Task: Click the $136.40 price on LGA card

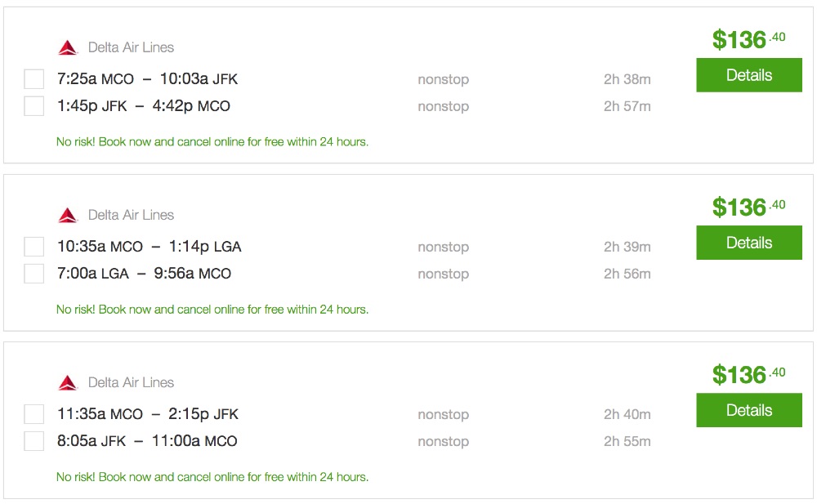Action: pyautogui.click(x=748, y=207)
